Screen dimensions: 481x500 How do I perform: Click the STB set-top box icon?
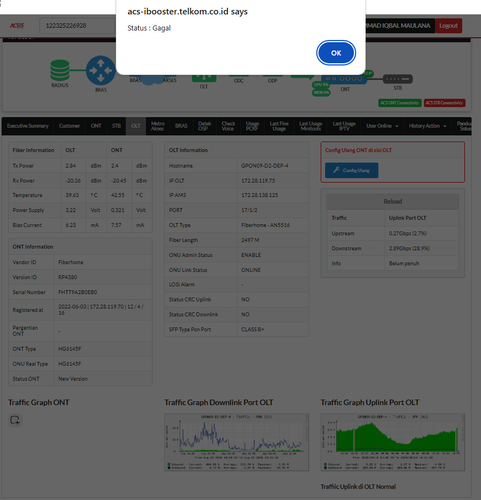click(x=398, y=79)
